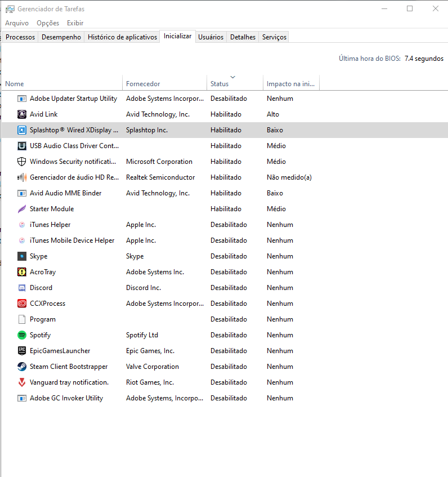Click the AcroTray warning icon
The height and width of the screenshot is (477, 448).
22,272
